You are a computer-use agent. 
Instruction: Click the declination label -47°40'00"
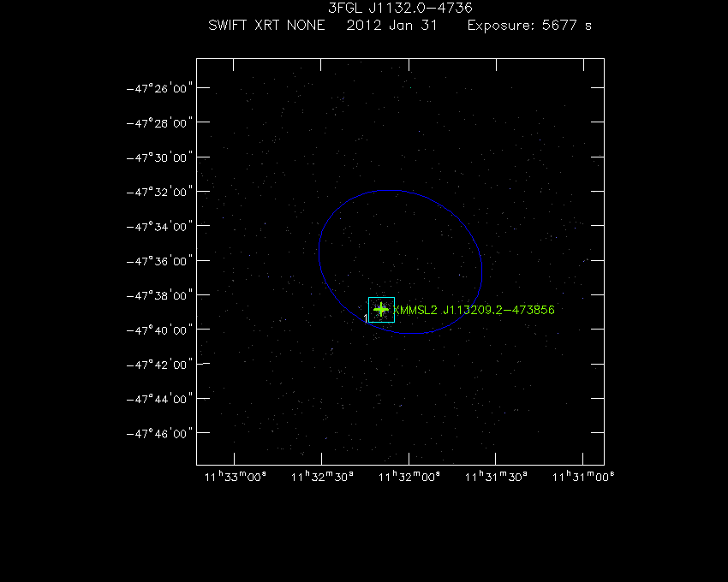click(159, 330)
